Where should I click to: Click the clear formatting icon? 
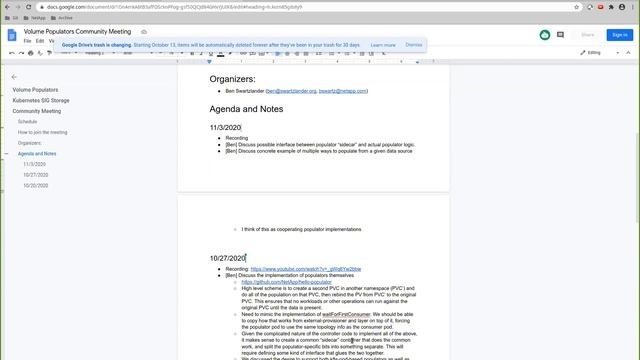(x=384, y=53)
